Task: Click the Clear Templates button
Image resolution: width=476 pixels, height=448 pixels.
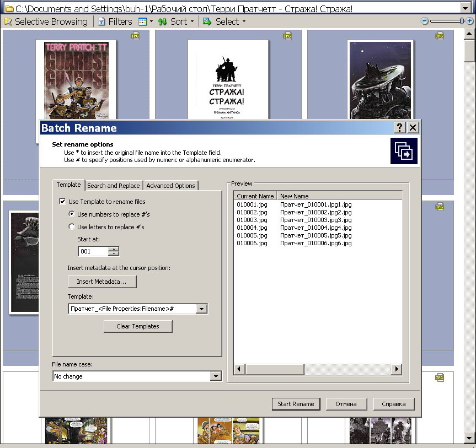Action: click(x=138, y=326)
